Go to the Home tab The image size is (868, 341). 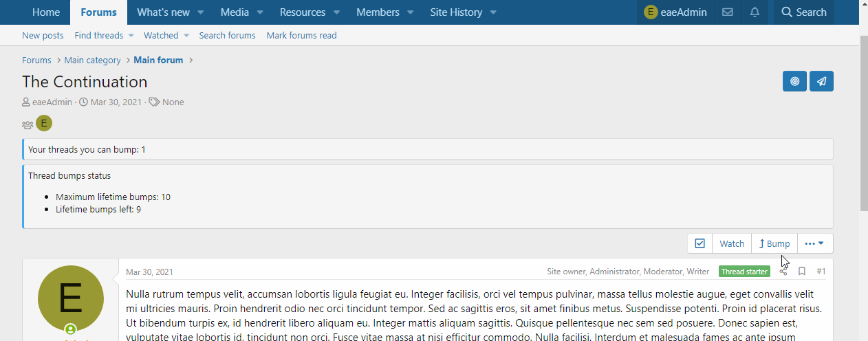[46, 12]
